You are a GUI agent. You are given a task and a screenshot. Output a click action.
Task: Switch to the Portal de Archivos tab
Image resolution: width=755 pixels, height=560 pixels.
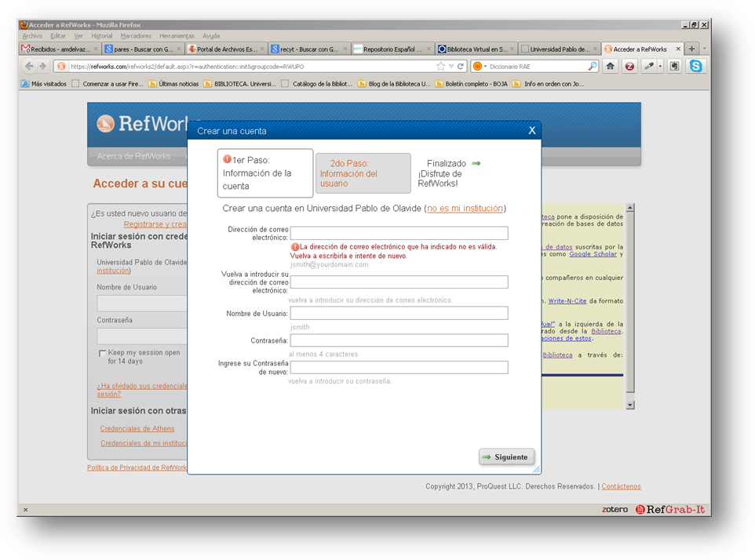(226, 49)
